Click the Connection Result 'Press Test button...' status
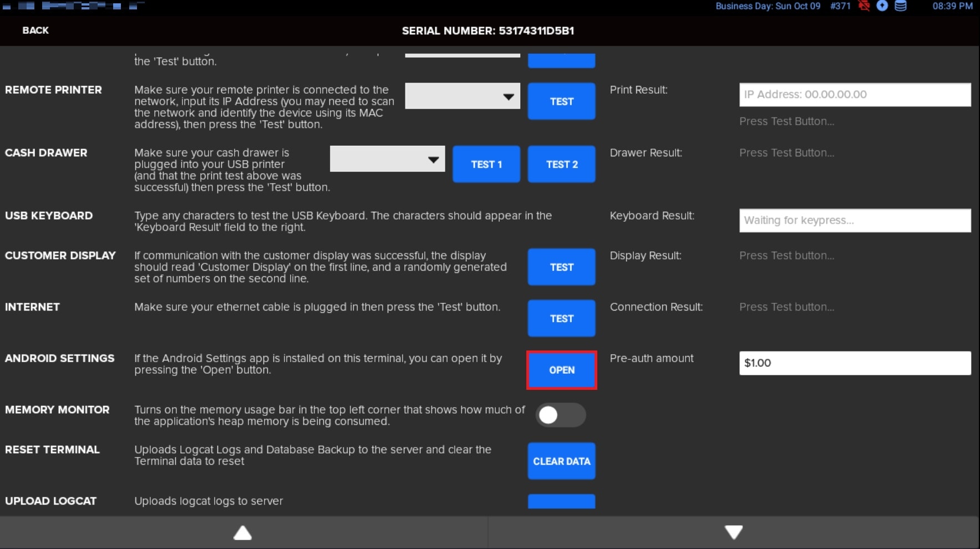The width and height of the screenshot is (980, 549). (x=787, y=307)
